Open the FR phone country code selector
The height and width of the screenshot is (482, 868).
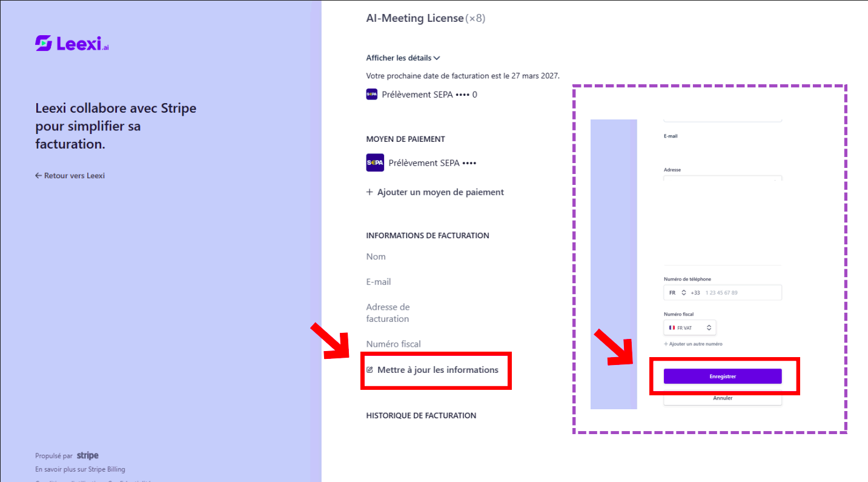point(677,293)
